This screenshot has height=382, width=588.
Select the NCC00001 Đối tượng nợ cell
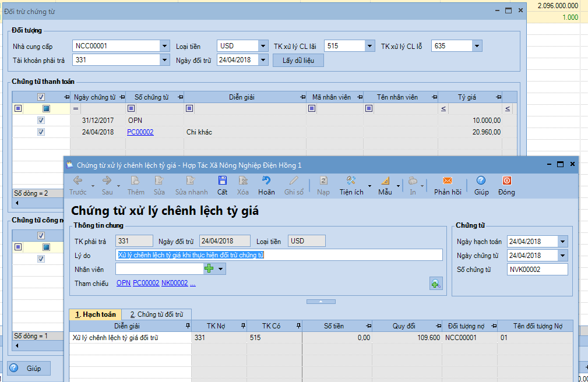pyautogui.click(x=470, y=338)
